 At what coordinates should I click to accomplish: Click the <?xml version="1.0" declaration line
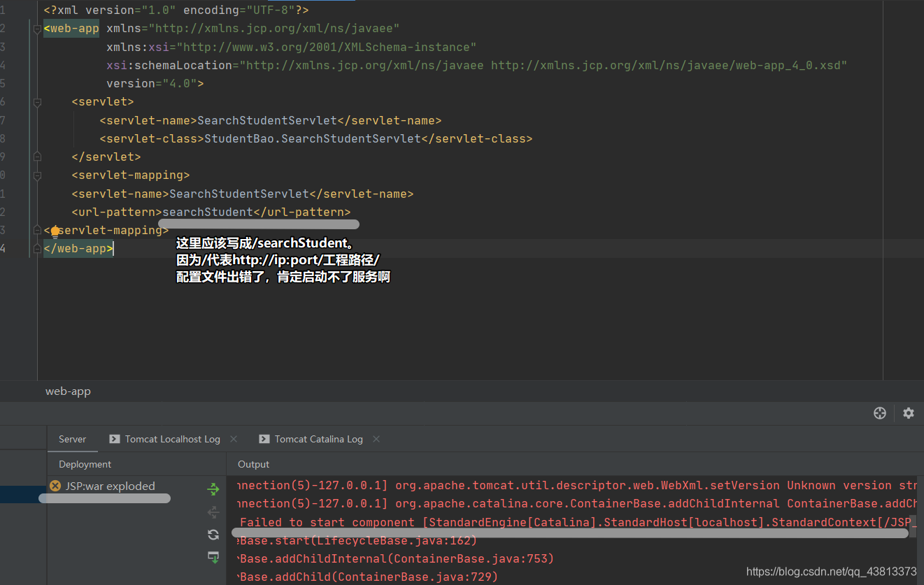click(x=176, y=10)
